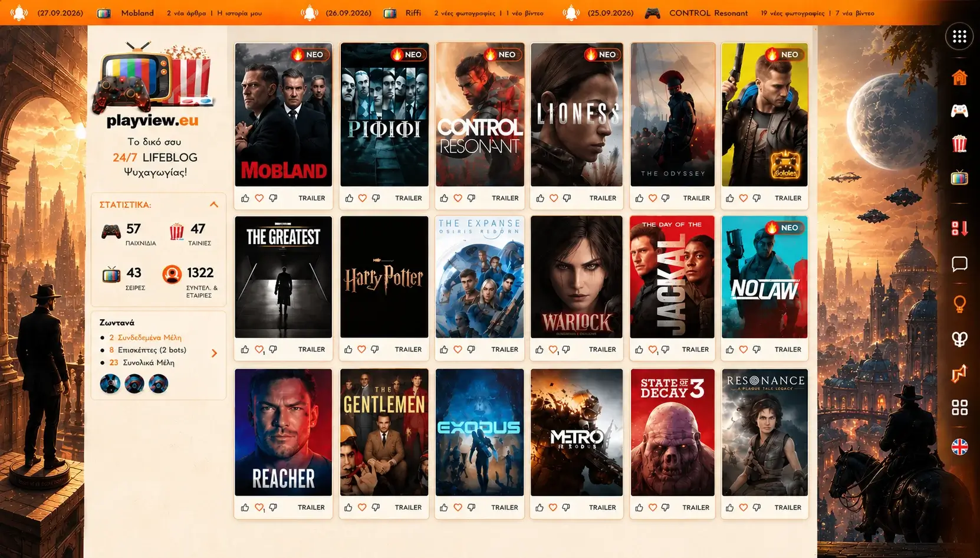Click CONTROL Resonant in the news ticker
This screenshot has height=558, width=980.
(x=708, y=13)
